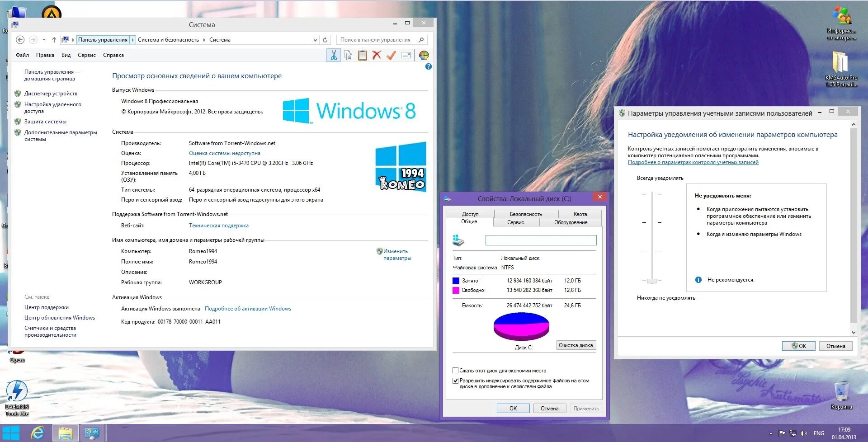Open Help via the blue question mark icon

pyautogui.click(x=429, y=66)
